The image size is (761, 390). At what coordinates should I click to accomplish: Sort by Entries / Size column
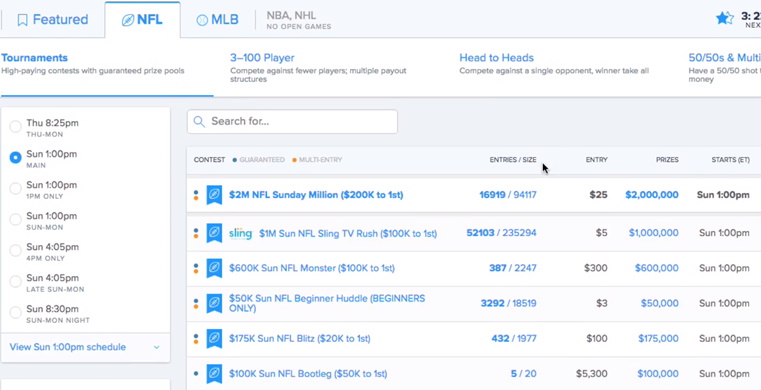tap(513, 160)
